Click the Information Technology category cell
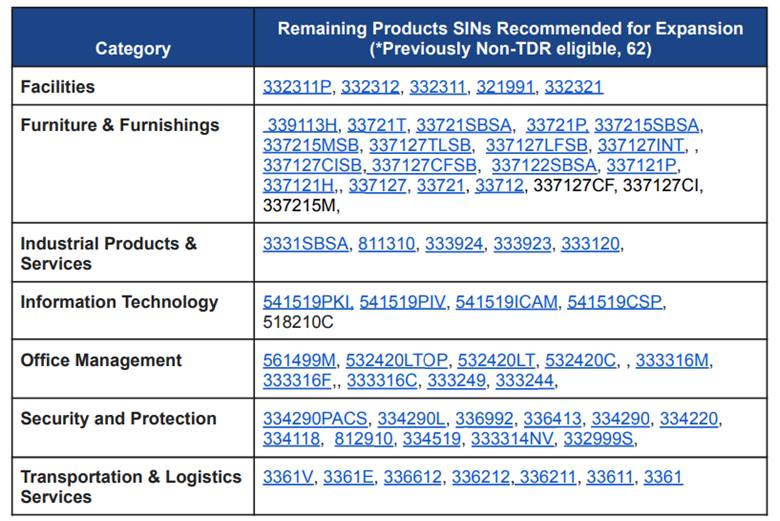 [119, 302]
